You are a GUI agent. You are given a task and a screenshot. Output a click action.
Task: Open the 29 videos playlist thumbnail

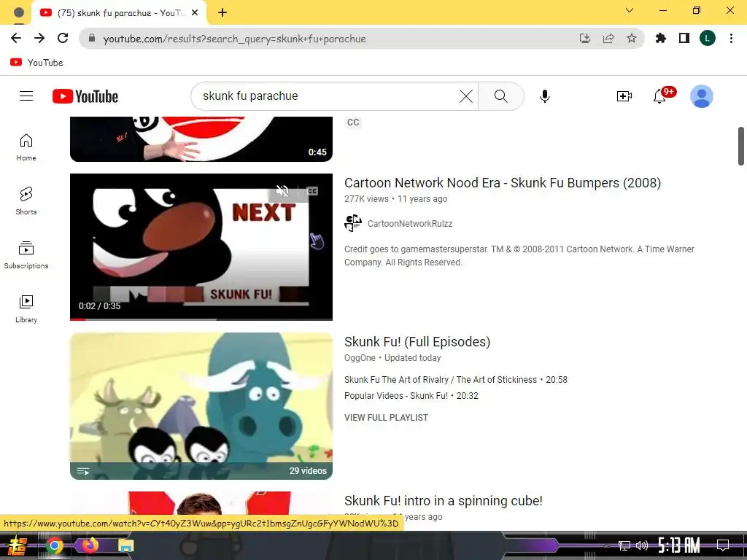click(201, 405)
